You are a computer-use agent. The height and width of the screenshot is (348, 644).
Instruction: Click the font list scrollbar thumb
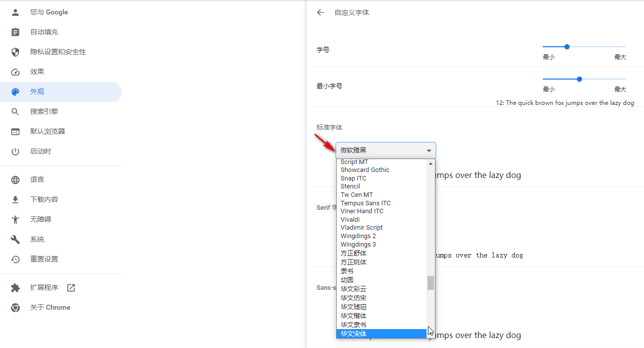[x=431, y=283]
